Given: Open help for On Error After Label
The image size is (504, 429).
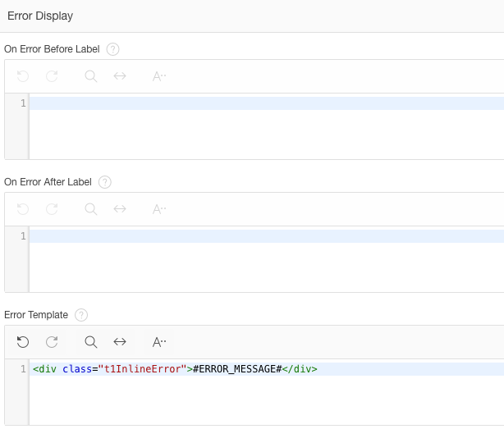Looking at the screenshot, I should (x=105, y=182).
